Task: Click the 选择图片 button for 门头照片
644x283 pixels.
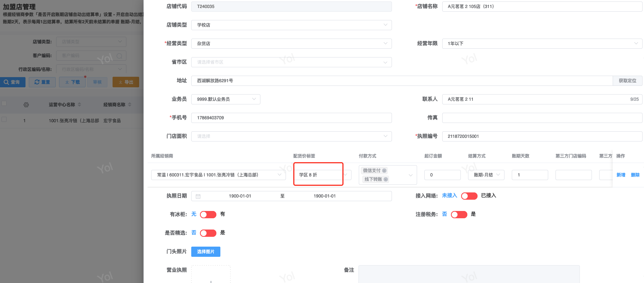Action: pos(206,252)
